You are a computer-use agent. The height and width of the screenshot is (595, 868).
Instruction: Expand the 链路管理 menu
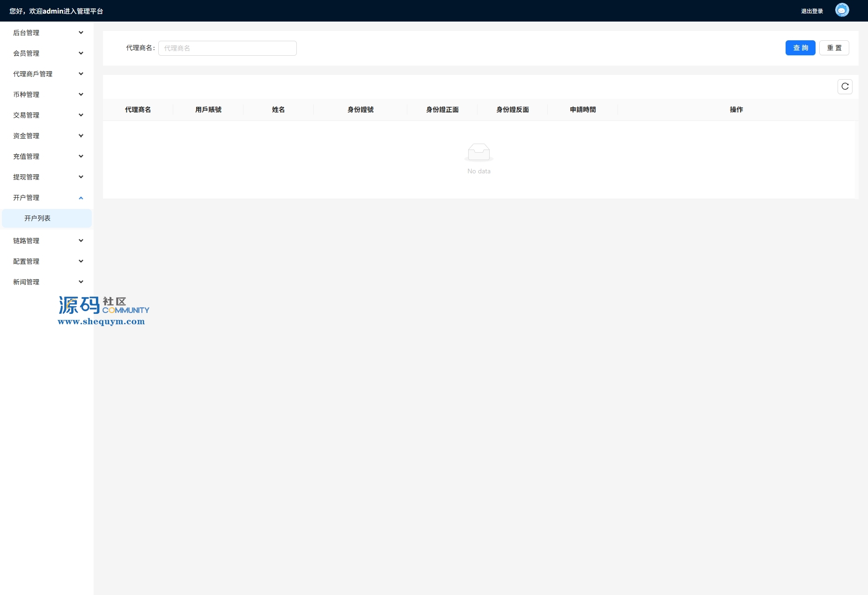(x=47, y=241)
